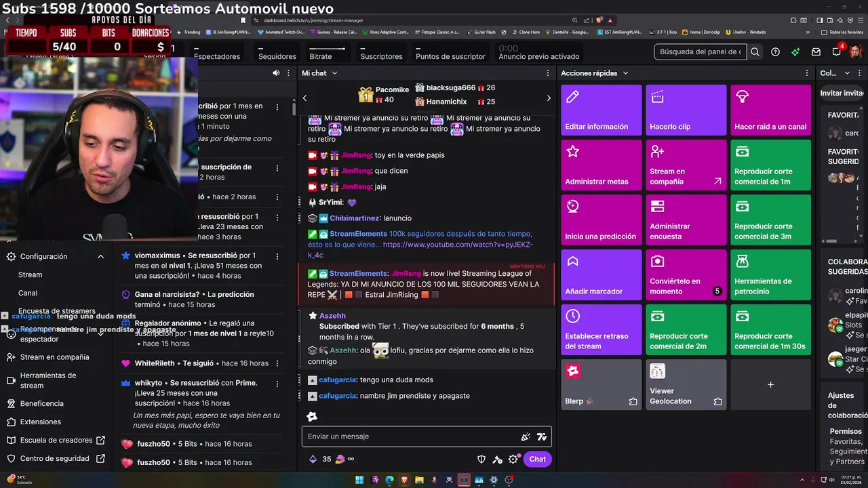Run Reproducir corte comercial de 3m
The image size is (868, 488).
[x=770, y=220]
